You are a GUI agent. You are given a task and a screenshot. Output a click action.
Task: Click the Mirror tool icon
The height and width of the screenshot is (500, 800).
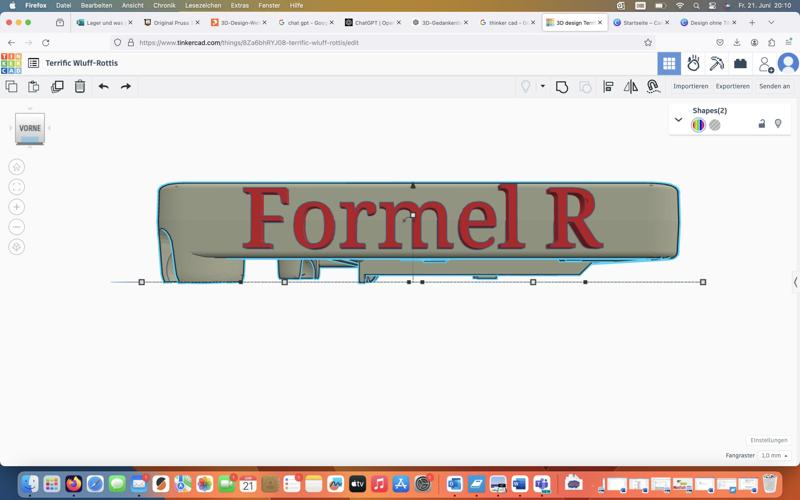click(631, 87)
